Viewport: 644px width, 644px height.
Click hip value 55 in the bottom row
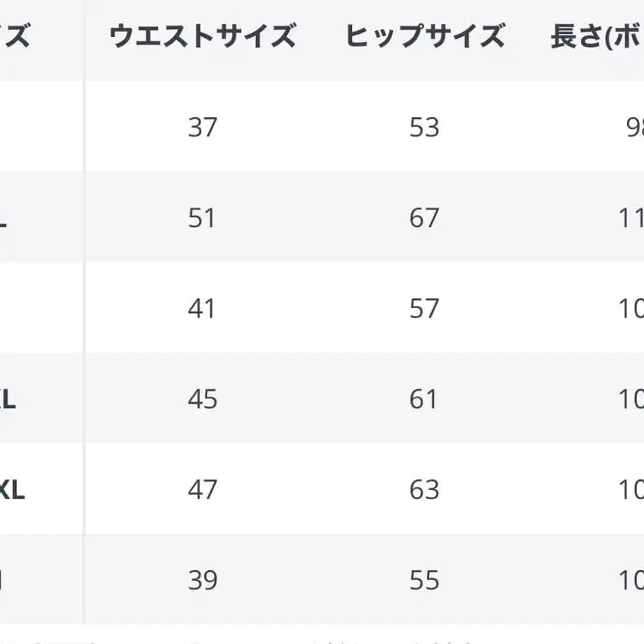click(424, 580)
